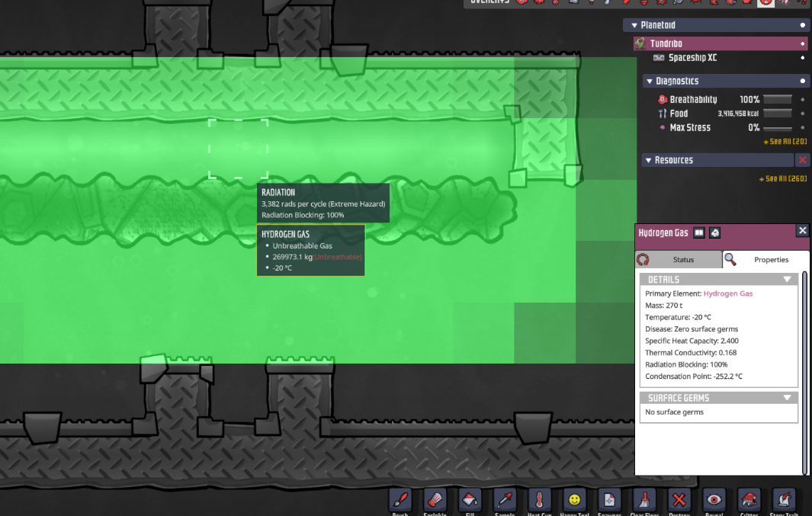Select the Critter sandbox tool
This screenshot has width=812, height=516.
point(749,500)
